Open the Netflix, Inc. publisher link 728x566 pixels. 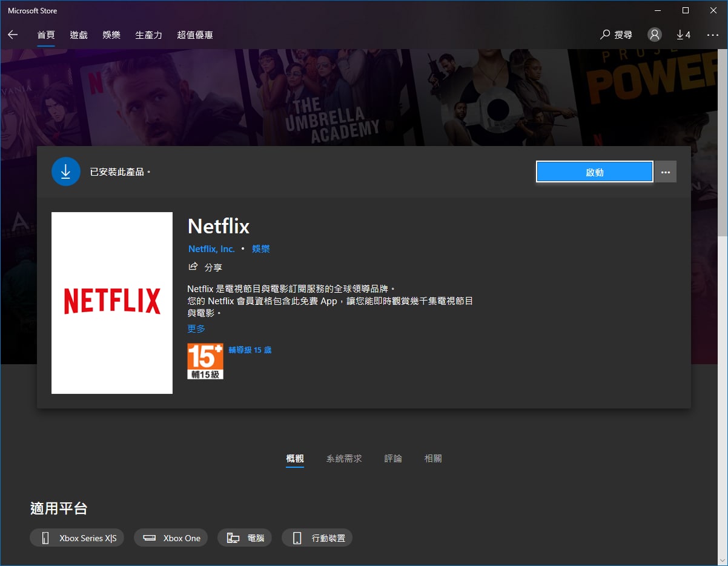[x=211, y=249]
